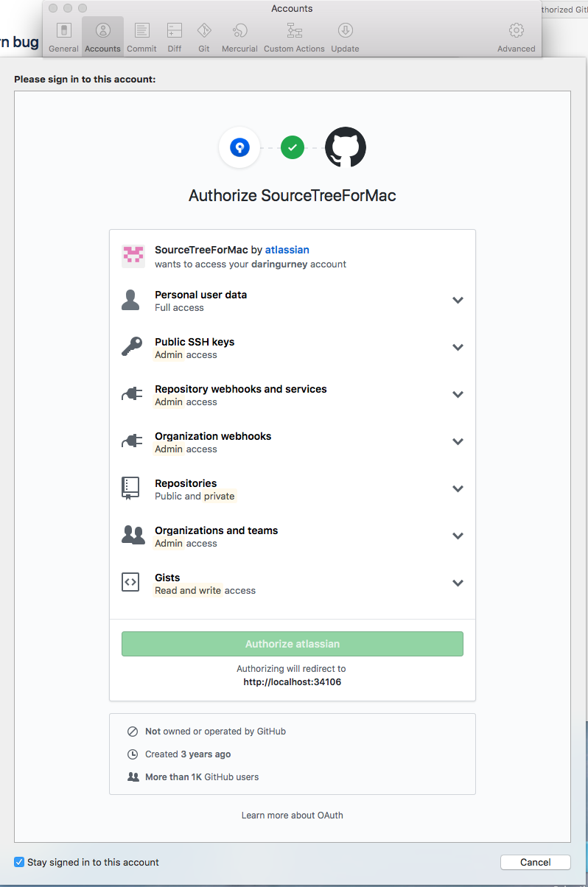Click the Organizations and teams heading
This screenshot has height=887, width=588.
[x=216, y=530]
